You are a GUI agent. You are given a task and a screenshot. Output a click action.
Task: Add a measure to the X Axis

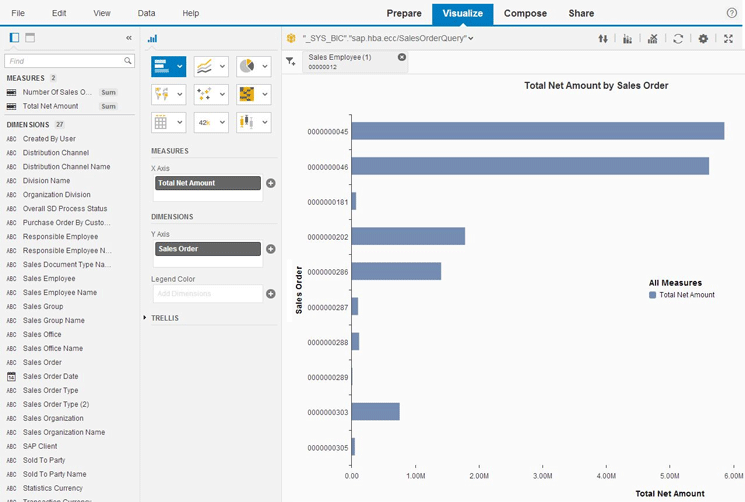tap(271, 183)
